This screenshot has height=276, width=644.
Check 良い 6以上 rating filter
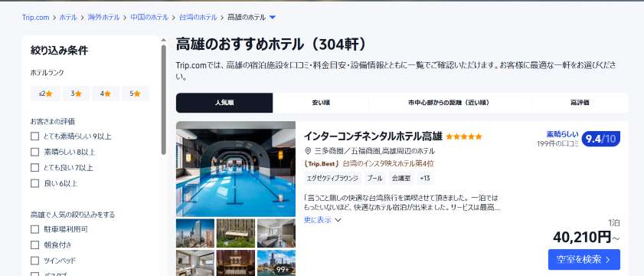tap(35, 183)
